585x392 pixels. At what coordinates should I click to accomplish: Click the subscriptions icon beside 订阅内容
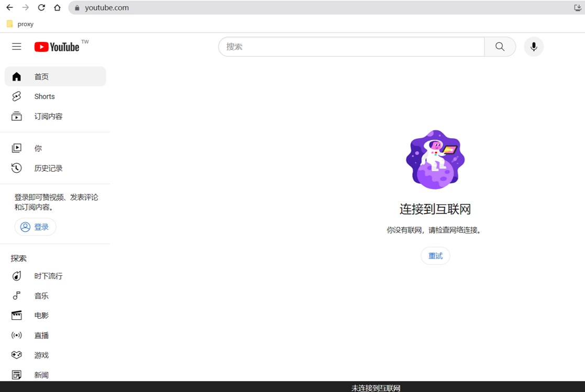coord(16,116)
